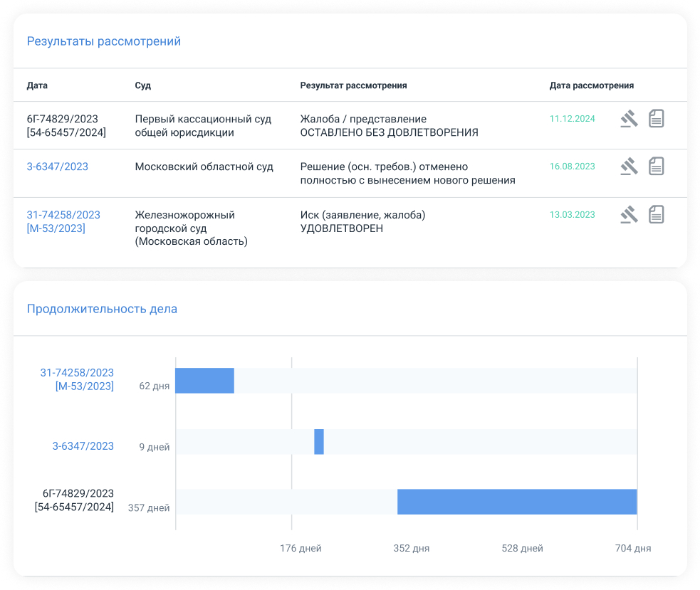This screenshot has height=590, width=700.
Task: Click date 16.08.2023 in the table
Action: [572, 167]
